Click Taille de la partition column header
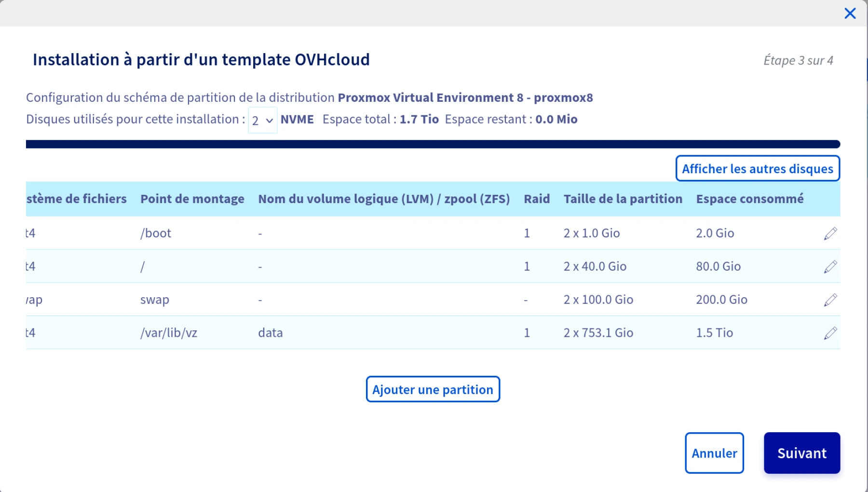This screenshot has height=492, width=868. click(623, 199)
